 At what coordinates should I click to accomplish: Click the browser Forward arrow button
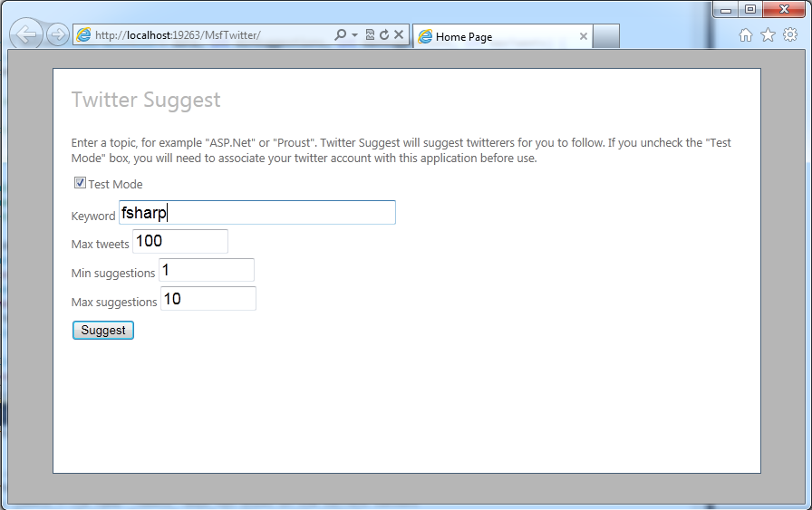tap(57, 35)
